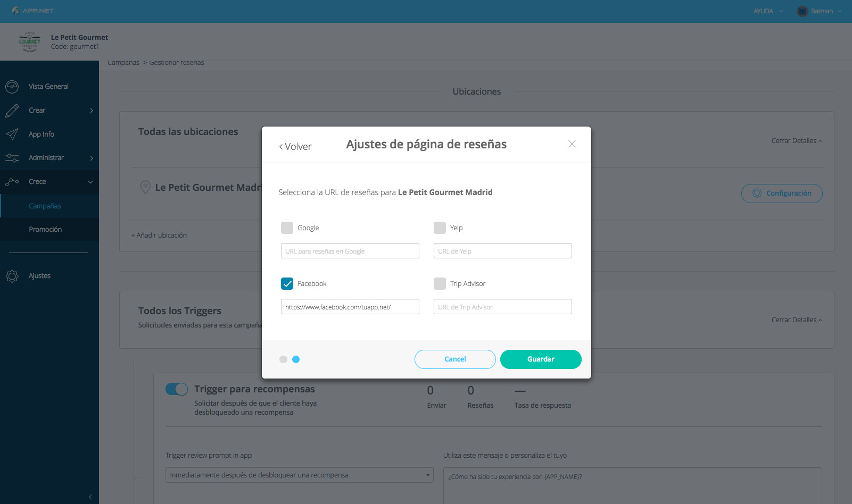Click the Facebook URL field
The image size is (852, 504).
(350, 307)
